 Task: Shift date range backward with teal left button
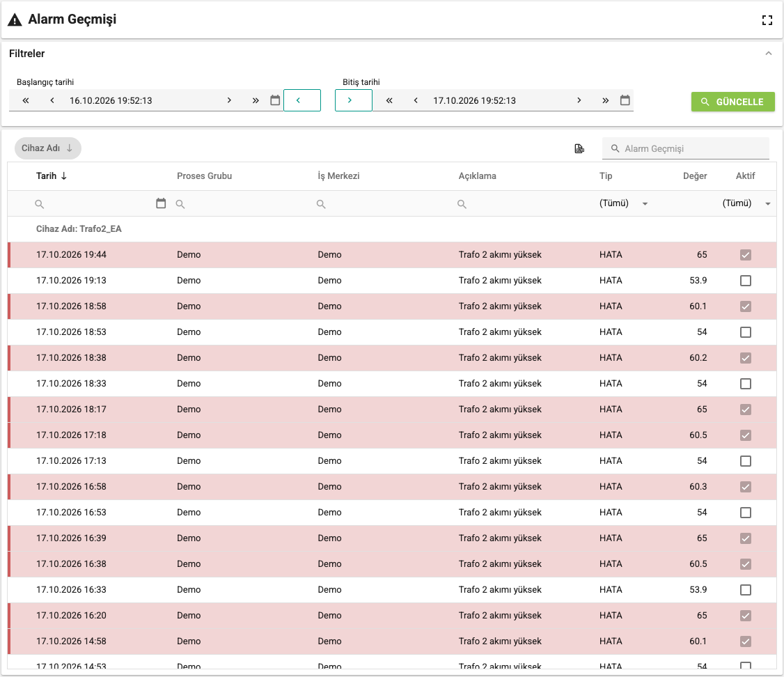[x=302, y=100]
